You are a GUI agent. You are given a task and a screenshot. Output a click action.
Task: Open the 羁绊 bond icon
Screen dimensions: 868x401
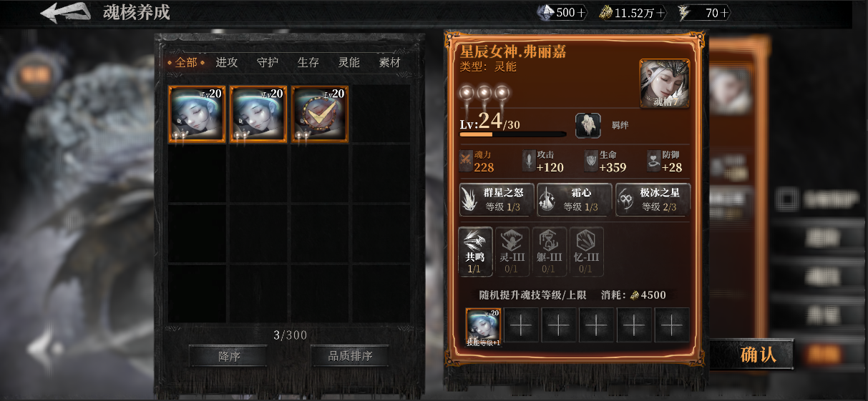coord(588,125)
